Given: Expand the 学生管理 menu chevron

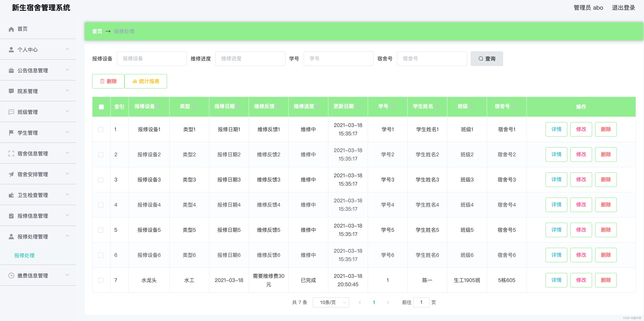Looking at the screenshot, I should point(67,132).
